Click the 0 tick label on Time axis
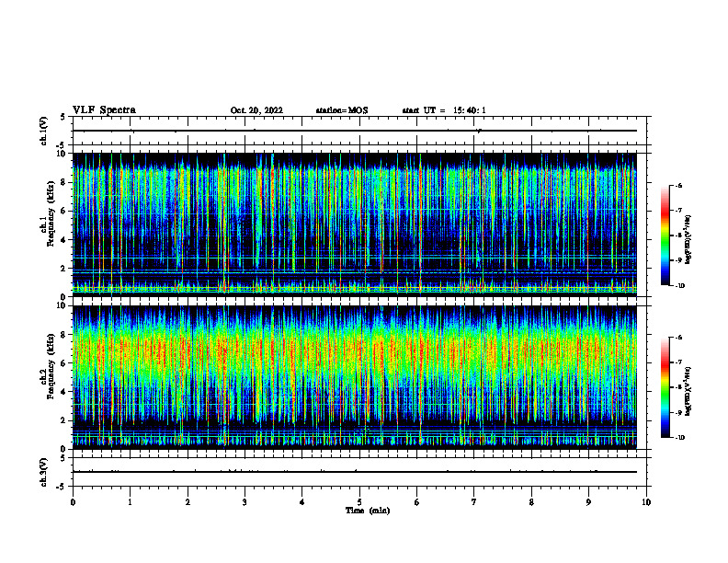The image size is (728, 563). pyautogui.click(x=73, y=502)
